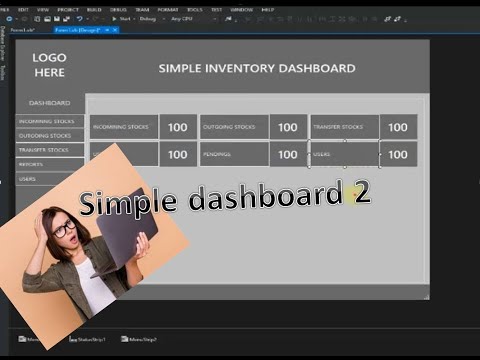The width and height of the screenshot is (480, 360).
Task: Select the 100 value beside USERS panel
Action: click(x=398, y=154)
